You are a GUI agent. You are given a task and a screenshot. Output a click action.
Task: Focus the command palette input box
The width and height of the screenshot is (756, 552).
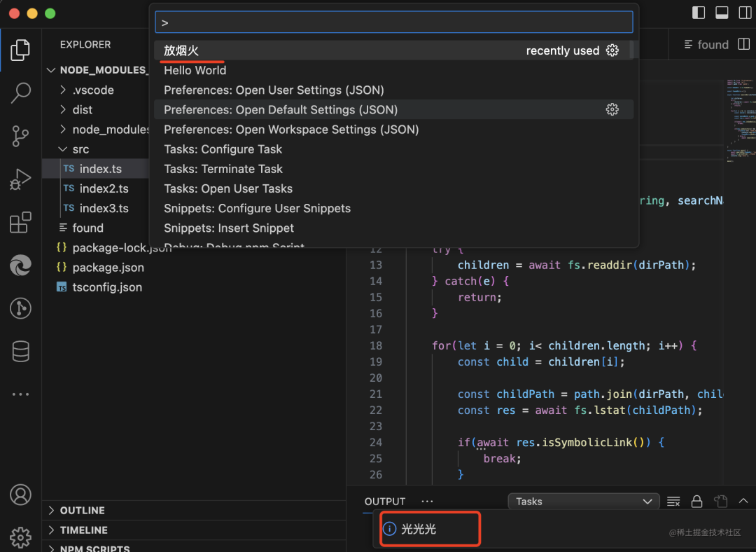click(394, 22)
